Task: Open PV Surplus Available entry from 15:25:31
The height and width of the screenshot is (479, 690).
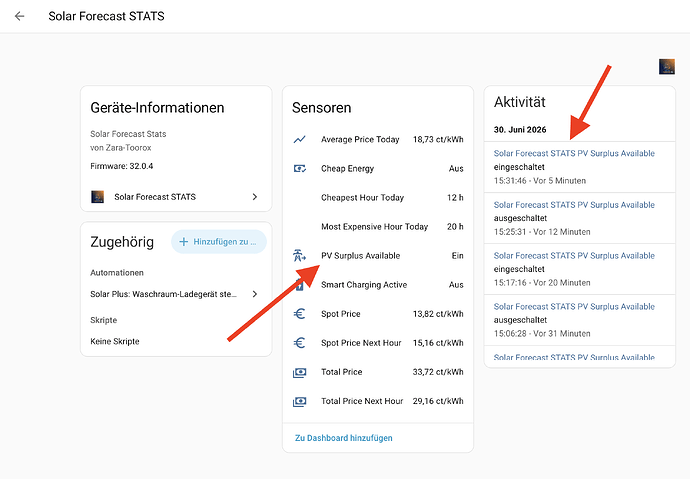Action: [x=580, y=218]
